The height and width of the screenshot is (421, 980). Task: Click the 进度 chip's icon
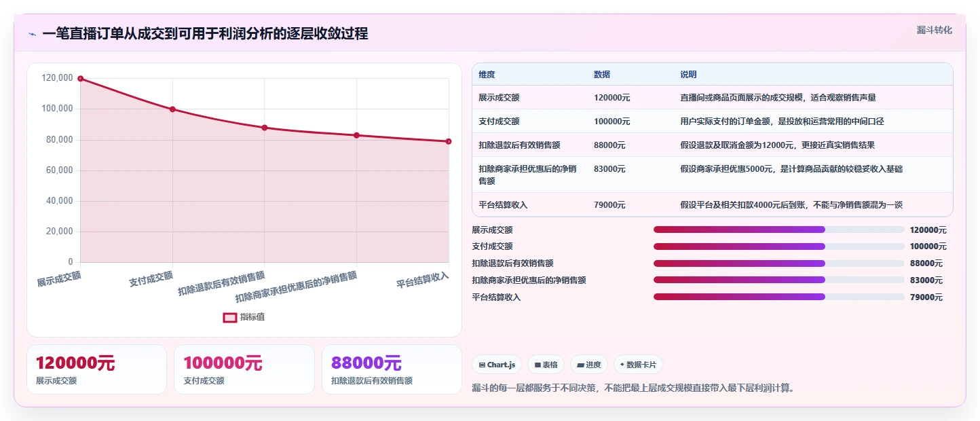(580, 365)
